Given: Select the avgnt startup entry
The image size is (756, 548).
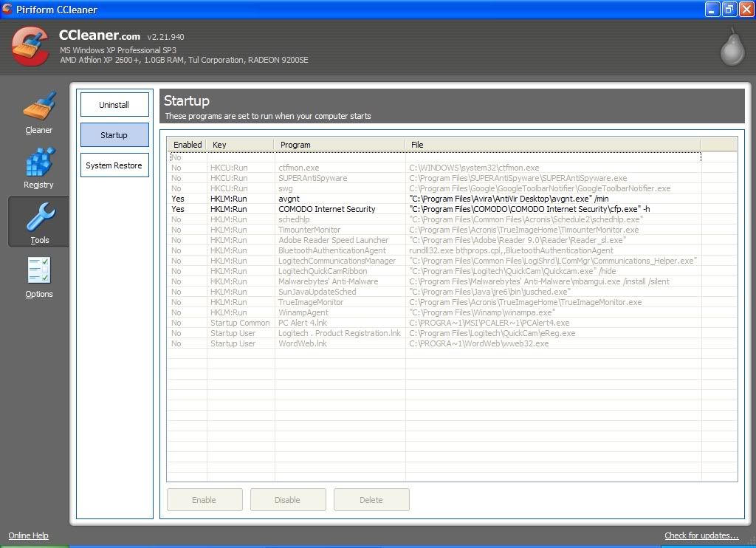Looking at the screenshot, I should [x=289, y=199].
